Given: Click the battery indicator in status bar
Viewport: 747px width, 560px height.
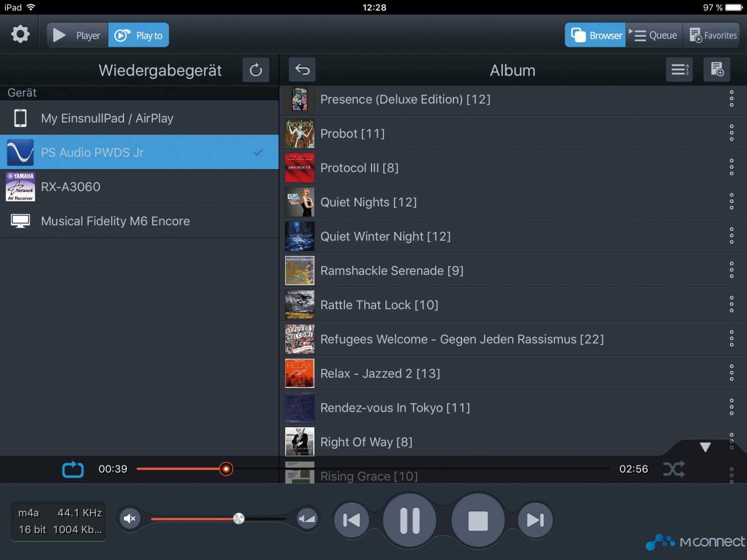Looking at the screenshot, I should [734, 7].
